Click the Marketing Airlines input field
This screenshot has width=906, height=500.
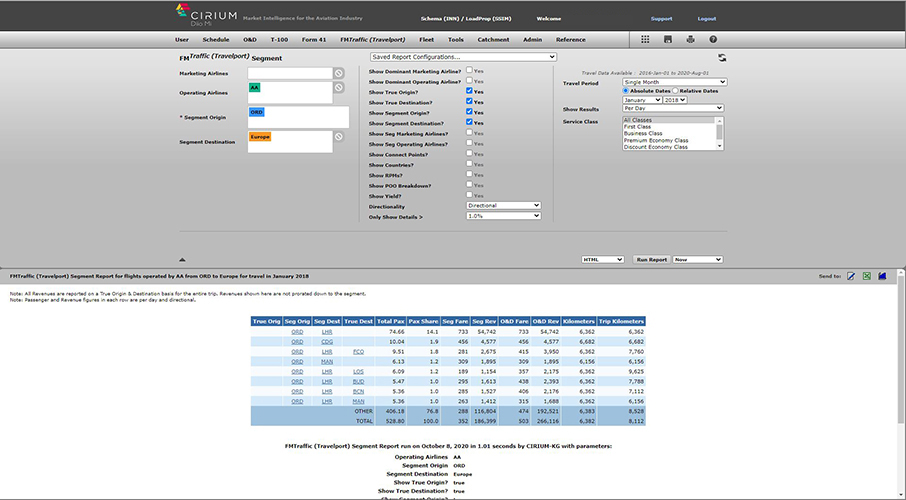(290, 73)
